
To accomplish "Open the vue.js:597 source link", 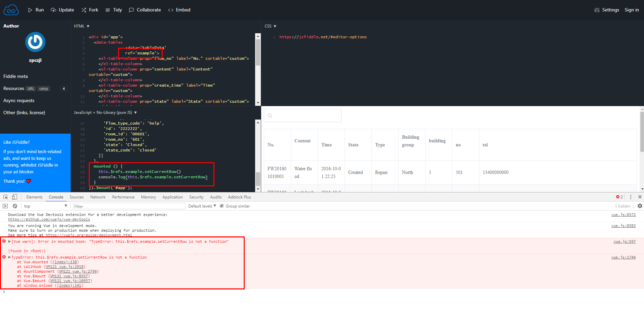I will (624, 241).
